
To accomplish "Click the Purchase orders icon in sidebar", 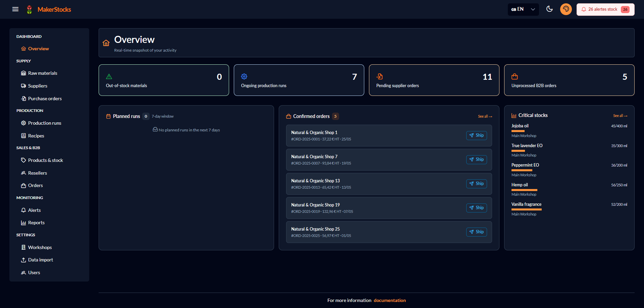I will (x=23, y=99).
